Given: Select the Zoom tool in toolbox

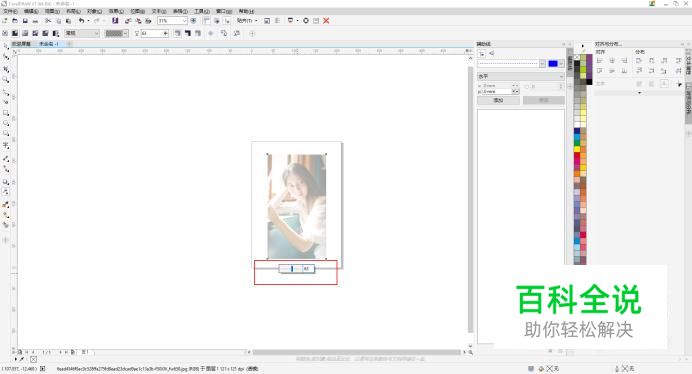Looking at the screenshot, I should click(x=6, y=79).
